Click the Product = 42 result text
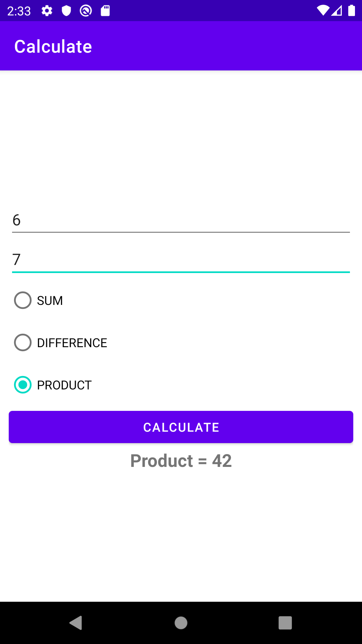Viewport: 362px width, 644px height. click(x=181, y=461)
